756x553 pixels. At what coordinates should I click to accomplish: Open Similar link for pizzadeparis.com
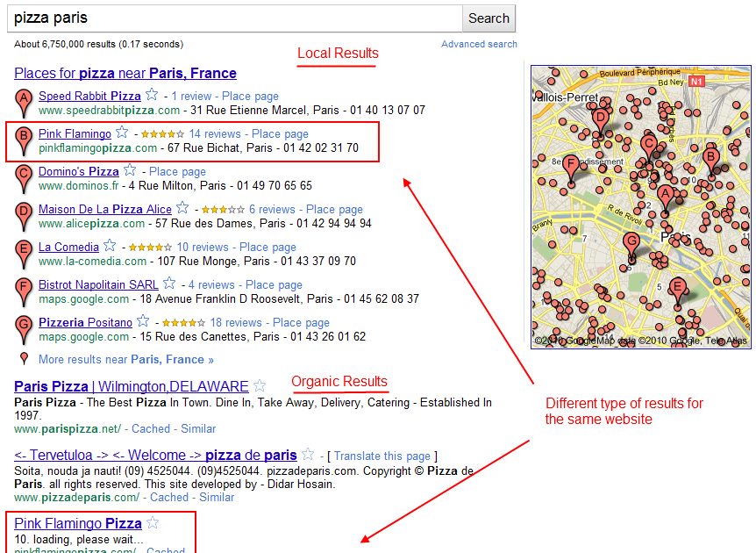217,498
